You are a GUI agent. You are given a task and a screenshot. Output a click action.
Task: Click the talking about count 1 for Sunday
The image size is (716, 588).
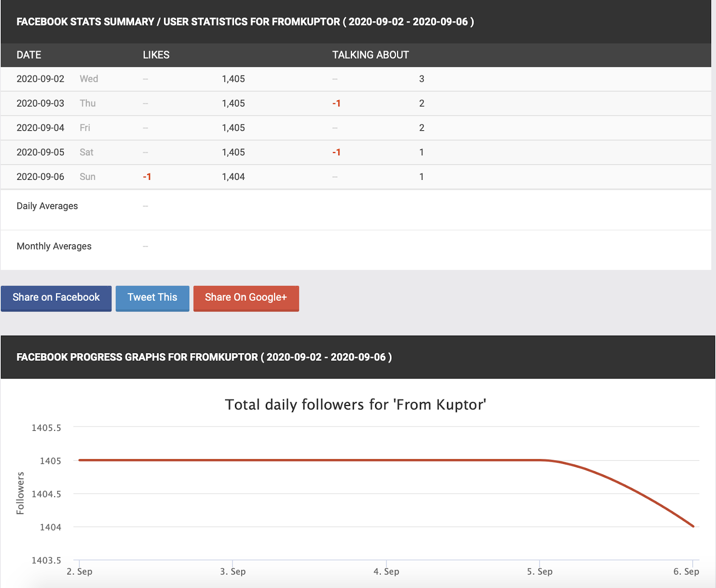422,177
